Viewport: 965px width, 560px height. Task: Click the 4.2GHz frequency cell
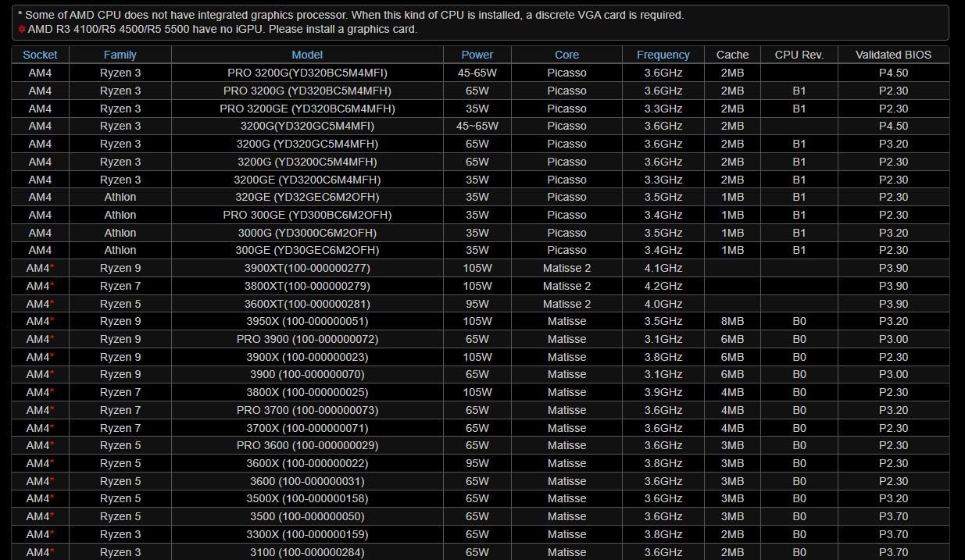pyautogui.click(x=663, y=286)
